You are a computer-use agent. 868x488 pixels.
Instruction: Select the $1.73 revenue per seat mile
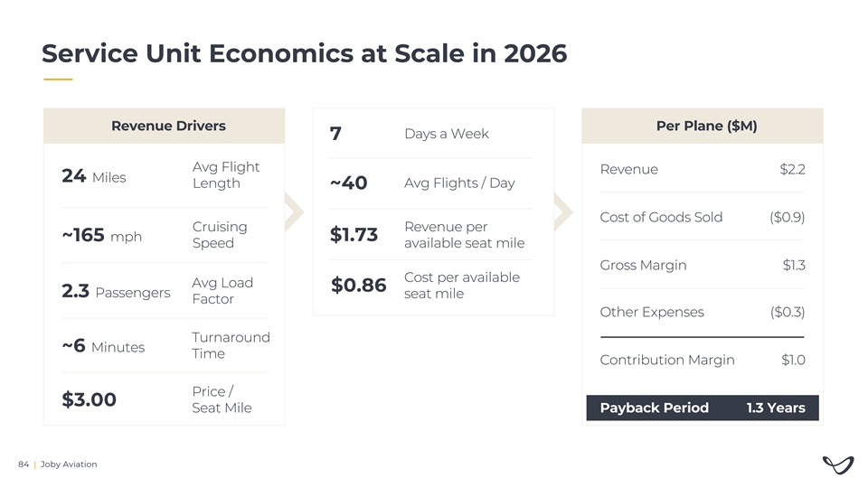354,235
